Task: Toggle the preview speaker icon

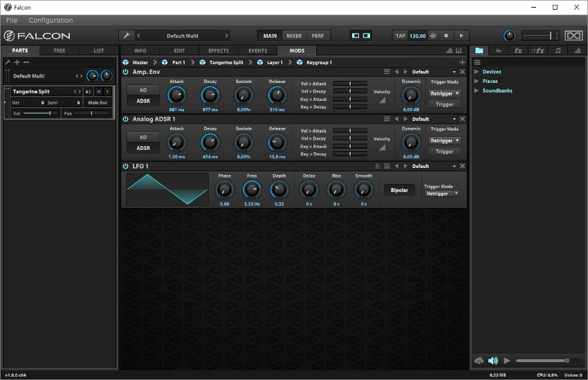Action: tap(493, 361)
